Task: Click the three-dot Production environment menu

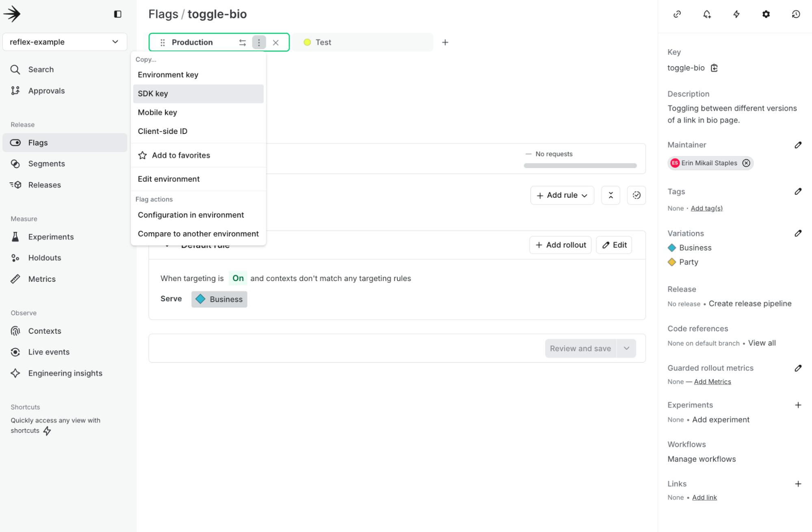Action: tap(259, 43)
